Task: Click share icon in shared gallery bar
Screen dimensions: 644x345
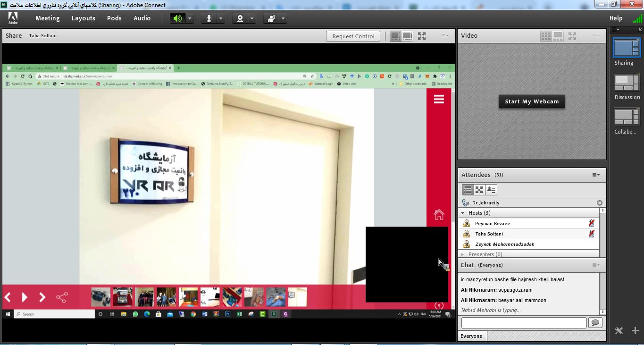Action: tap(62, 297)
